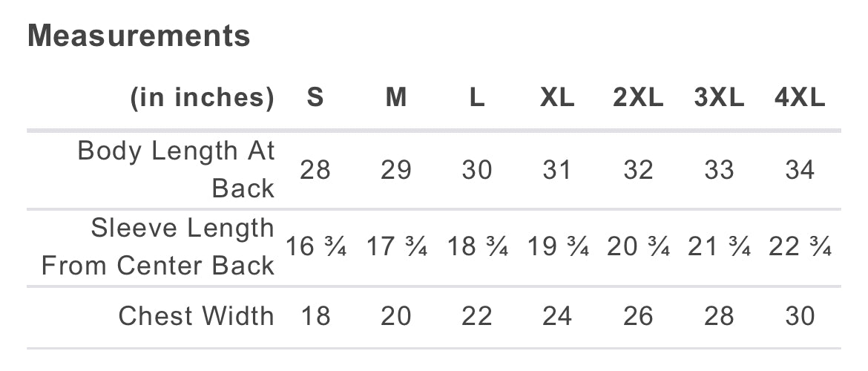The image size is (868, 371).
Task: Click the Chest Width row label
Action: (196, 316)
